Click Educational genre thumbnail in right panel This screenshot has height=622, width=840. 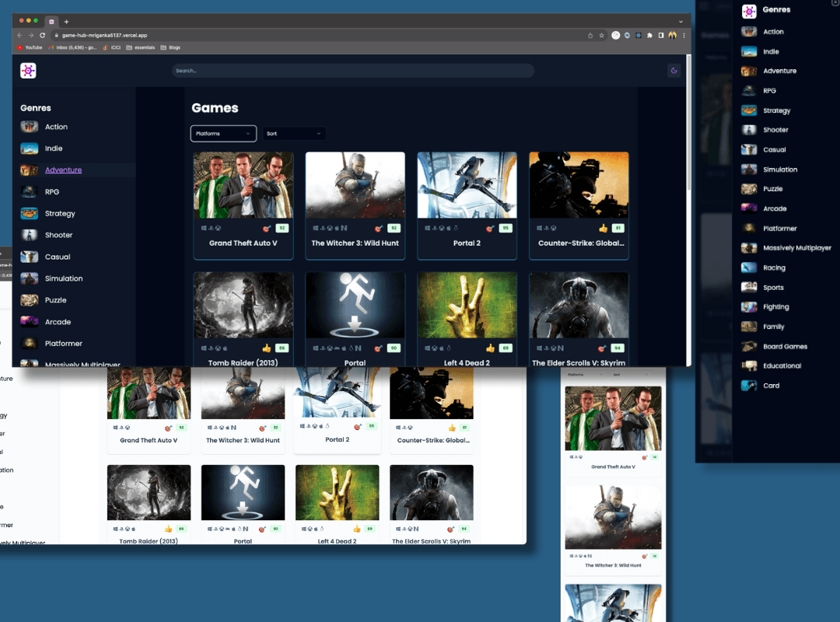(749, 366)
